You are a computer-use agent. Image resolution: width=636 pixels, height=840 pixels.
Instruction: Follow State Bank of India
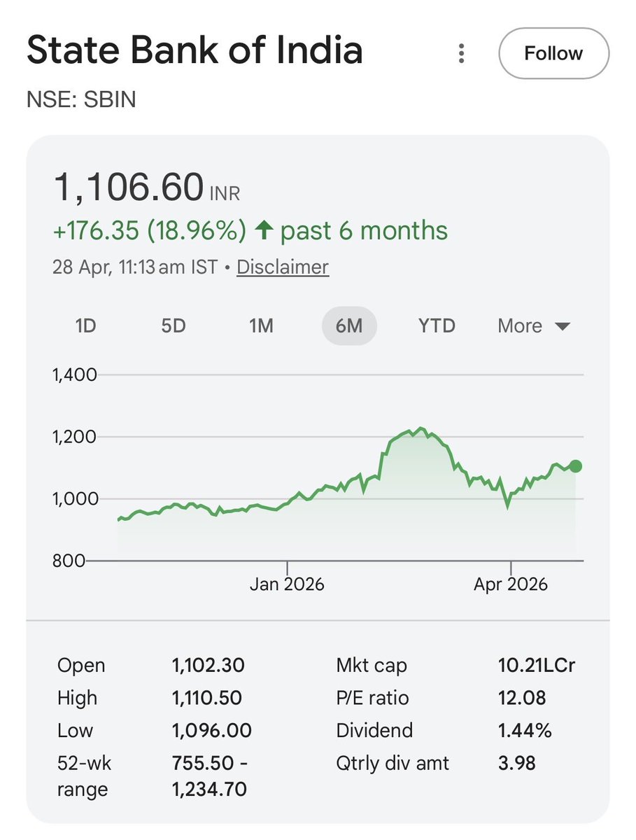coord(553,53)
